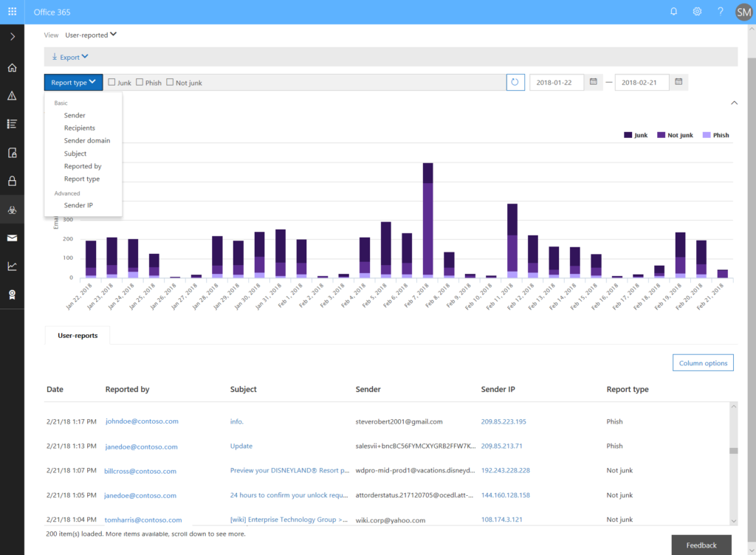Collapse the chart with the chevron
The image size is (756, 555).
click(734, 103)
